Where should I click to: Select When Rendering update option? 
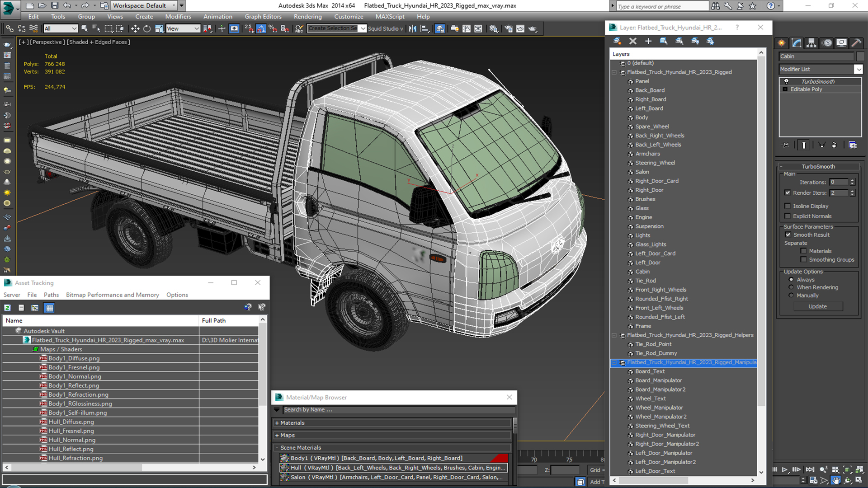coord(791,287)
